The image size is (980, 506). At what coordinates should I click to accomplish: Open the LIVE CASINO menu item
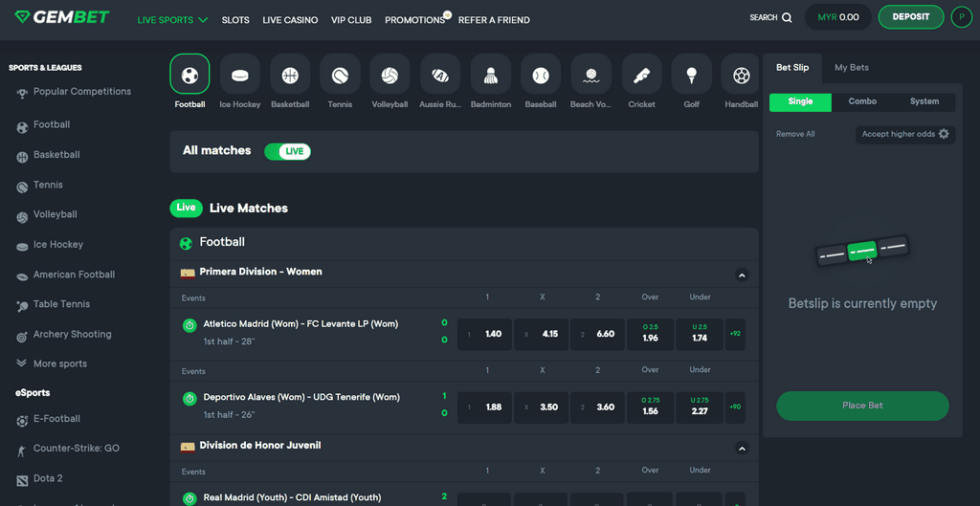click(x=290, y=20)
